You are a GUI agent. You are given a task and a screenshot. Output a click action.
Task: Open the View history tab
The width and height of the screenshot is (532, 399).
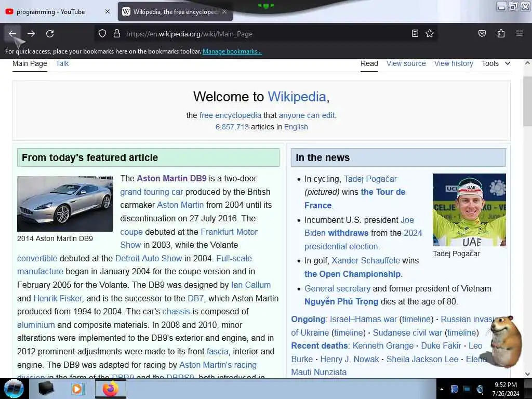click(x=454, y=64)
